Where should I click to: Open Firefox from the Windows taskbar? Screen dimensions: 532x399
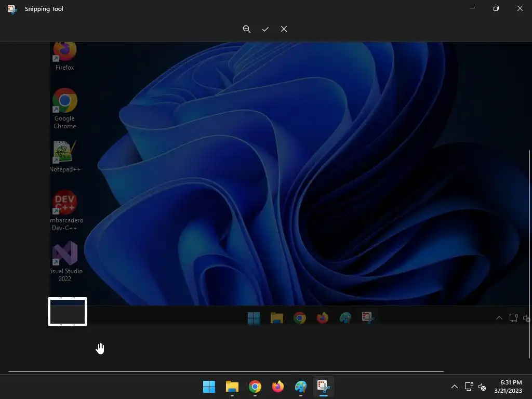278,387
